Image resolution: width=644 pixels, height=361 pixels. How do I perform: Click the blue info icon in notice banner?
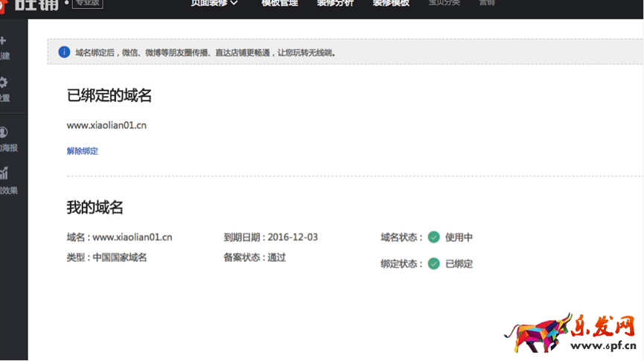click(x=64, y=52)
